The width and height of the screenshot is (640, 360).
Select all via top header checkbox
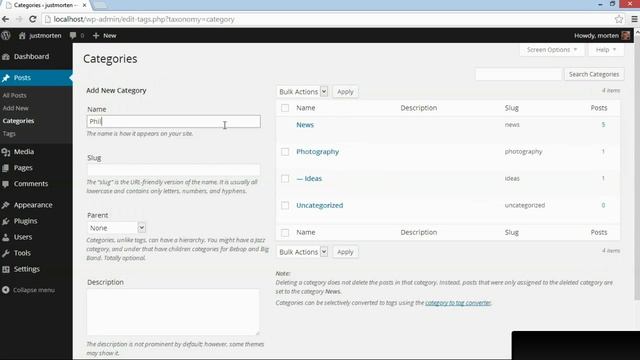[285, 108]
